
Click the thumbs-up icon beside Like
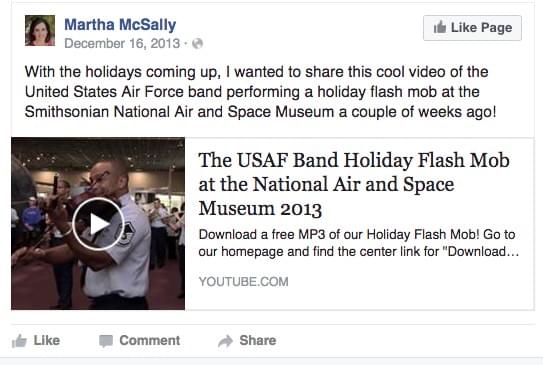click(19, 341)
